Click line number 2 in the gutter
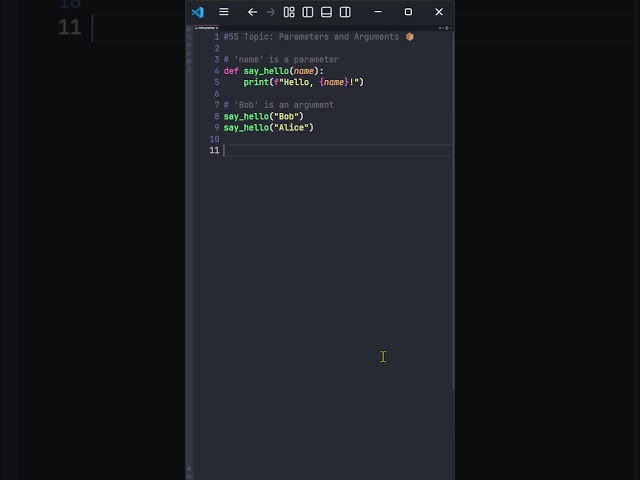This screenshot has height=480, width=640. coord(217,48)
